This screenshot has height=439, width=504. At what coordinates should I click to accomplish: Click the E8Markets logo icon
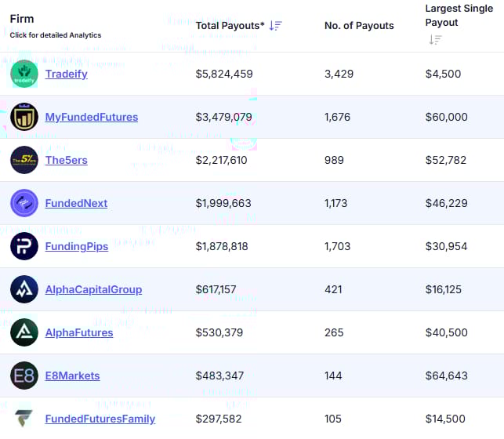point(24,376)
